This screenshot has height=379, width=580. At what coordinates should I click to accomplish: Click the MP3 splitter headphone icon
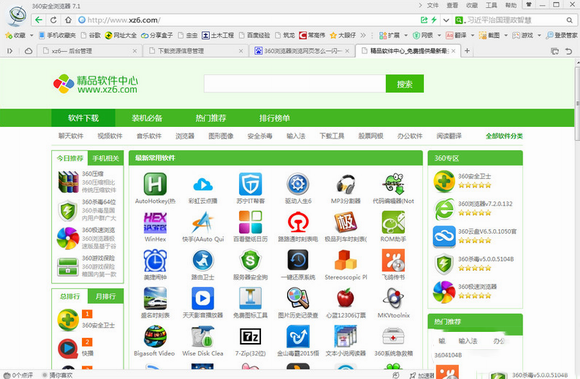point(345,184)
